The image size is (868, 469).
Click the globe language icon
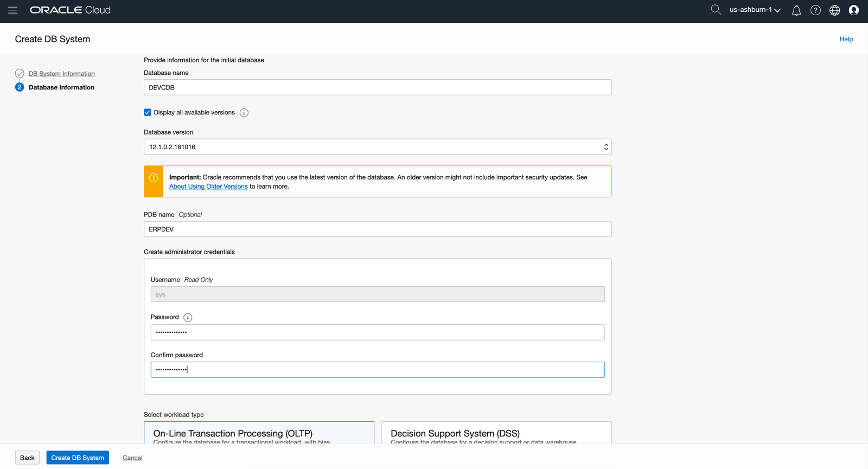(x=834, y=10)
